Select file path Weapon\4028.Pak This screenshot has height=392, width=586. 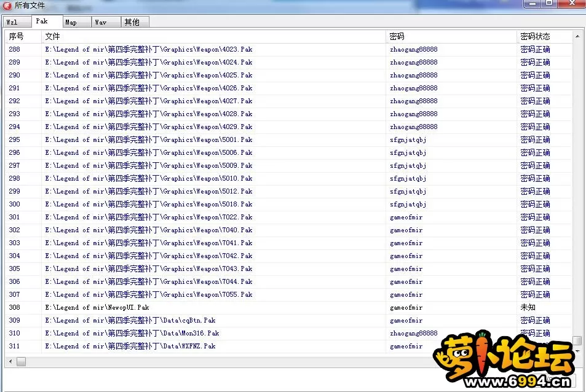[149, 114]
